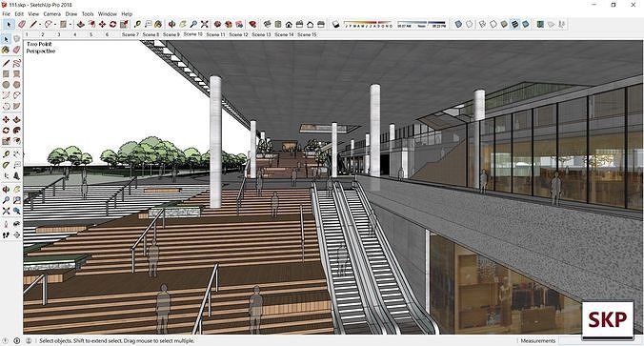This screenshot has height=346, width=644.
Task: Go to scene tab 3
Action: [59, 35]
